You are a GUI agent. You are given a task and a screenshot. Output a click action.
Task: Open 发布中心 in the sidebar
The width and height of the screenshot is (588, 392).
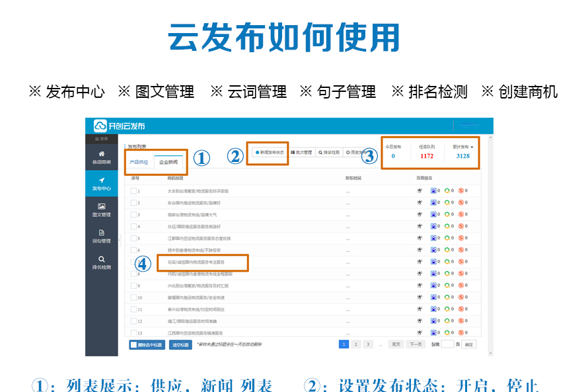101,184
